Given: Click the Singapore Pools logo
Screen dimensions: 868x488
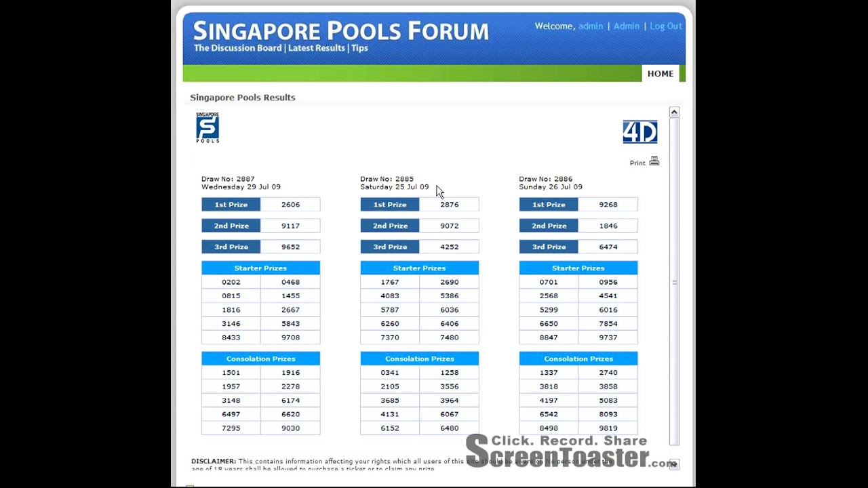Looking at the screenshot, I should pos(208,127).
